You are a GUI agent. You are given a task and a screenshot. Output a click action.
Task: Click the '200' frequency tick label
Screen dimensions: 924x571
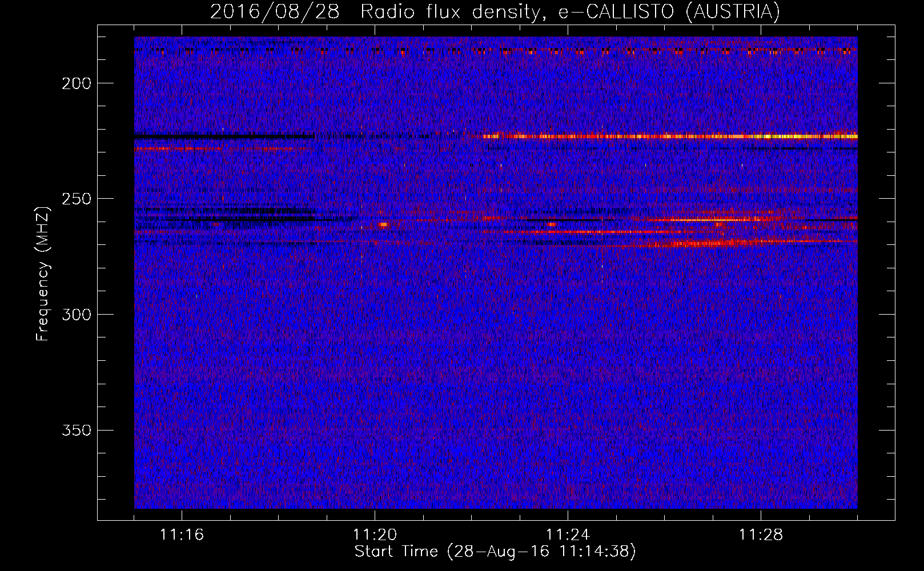77,83
